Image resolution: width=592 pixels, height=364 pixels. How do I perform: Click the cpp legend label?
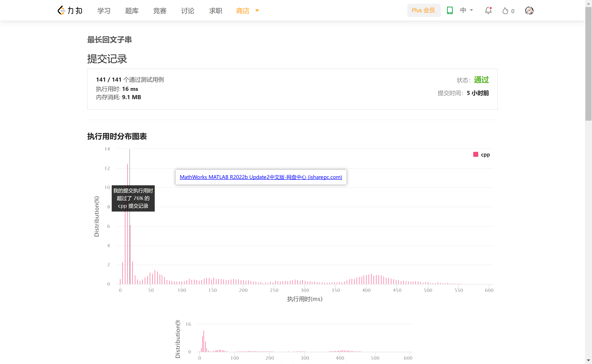click(x=485, y=155)
